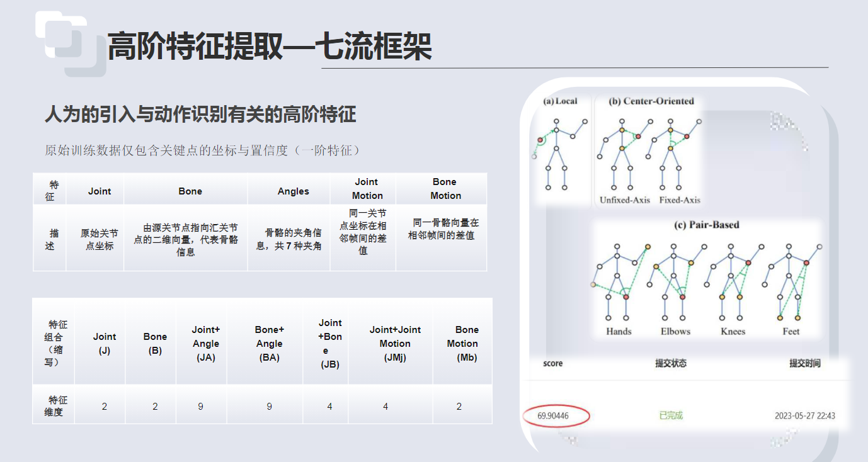Screen dimensions: 868x462
Task: Click the timestamp 2023-05-27 22:43
Action: [x=805, y=415]
